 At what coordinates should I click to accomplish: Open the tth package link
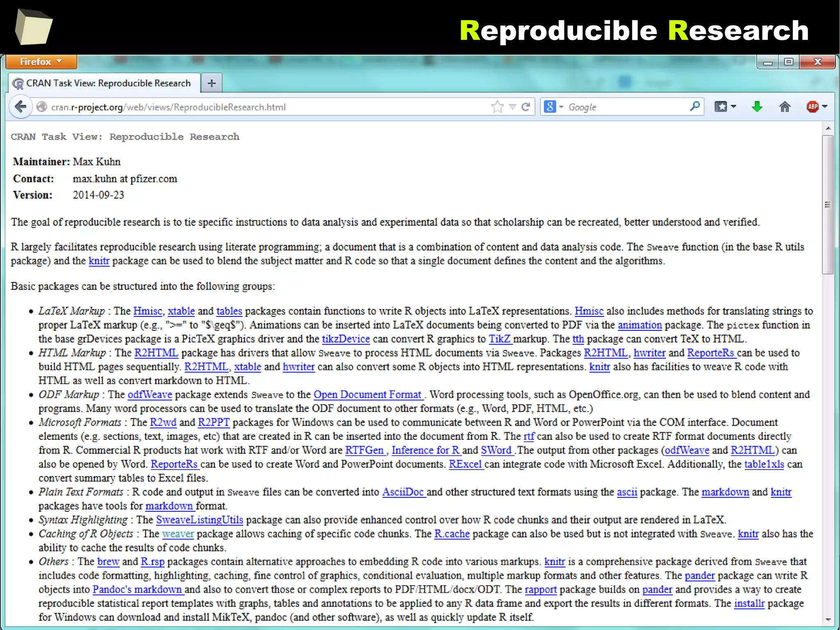tap(578, 339)
